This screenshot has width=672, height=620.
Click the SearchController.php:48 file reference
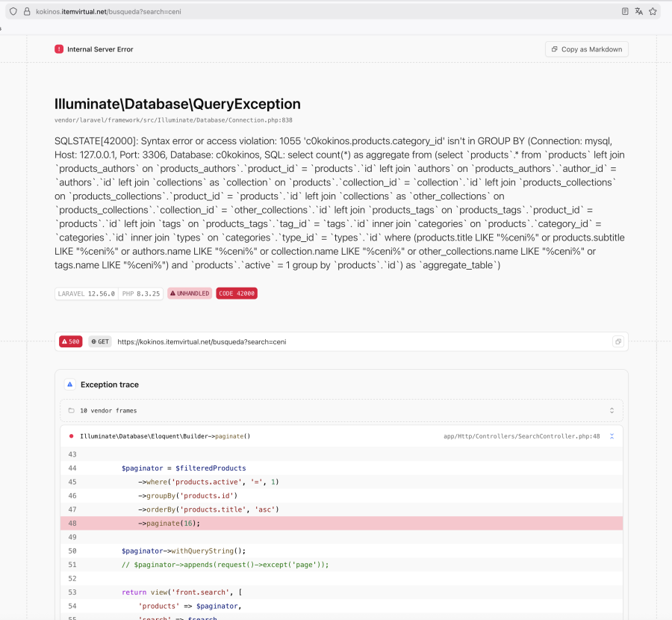521,435
